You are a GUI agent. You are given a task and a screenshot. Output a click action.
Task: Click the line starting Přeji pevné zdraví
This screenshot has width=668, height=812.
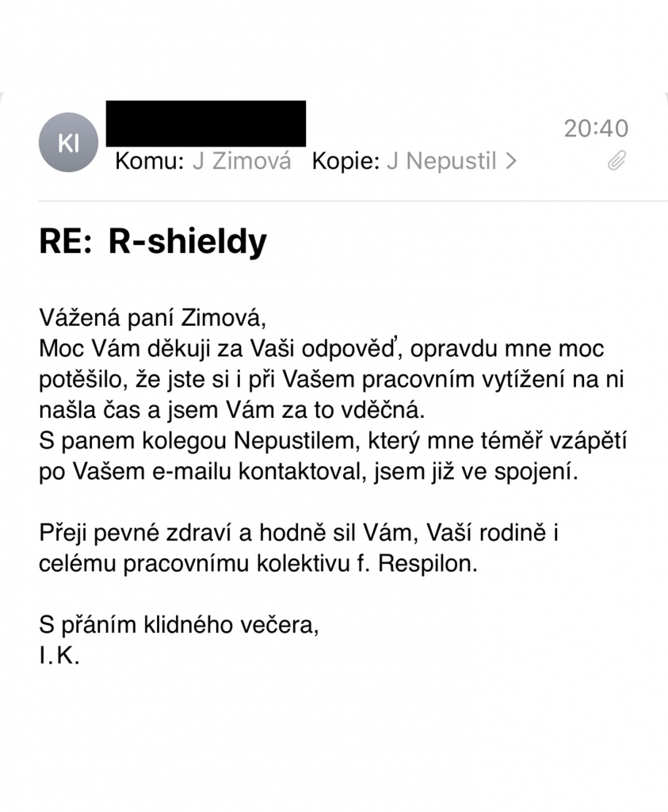[x=299, y=533]
